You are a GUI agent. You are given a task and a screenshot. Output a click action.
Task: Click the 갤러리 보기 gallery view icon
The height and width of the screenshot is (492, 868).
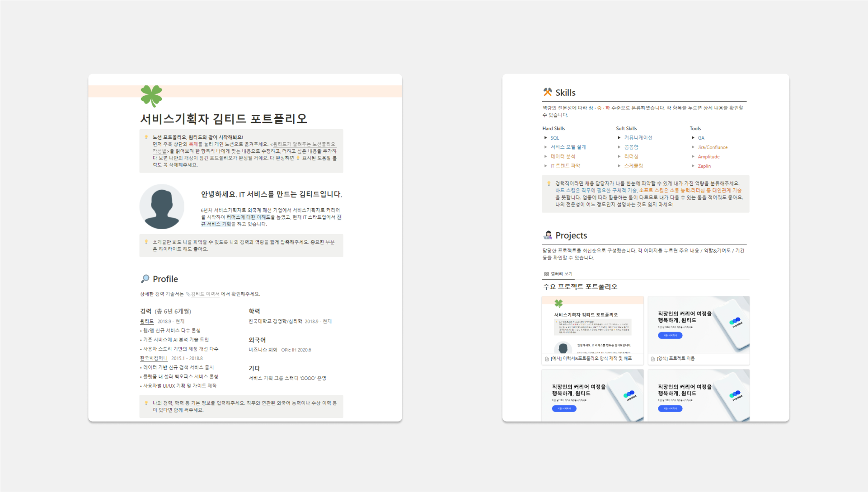(x=546, y=274)
